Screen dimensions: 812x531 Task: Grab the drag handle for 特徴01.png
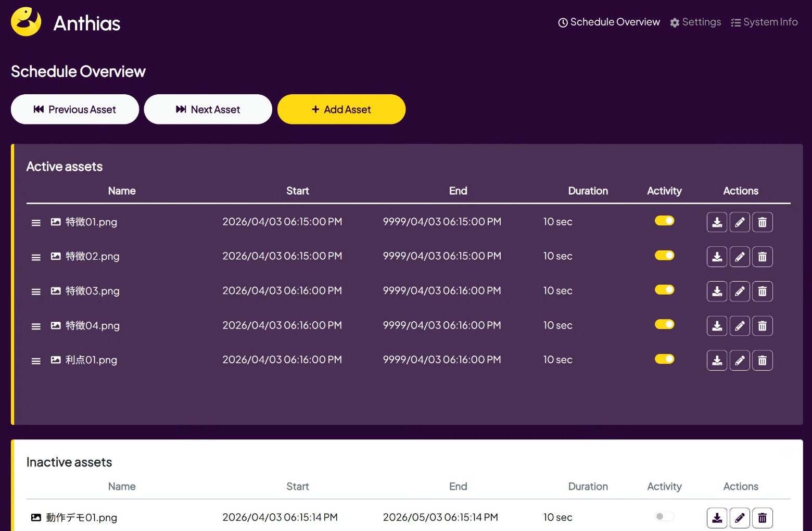click(x=36, y=223)
